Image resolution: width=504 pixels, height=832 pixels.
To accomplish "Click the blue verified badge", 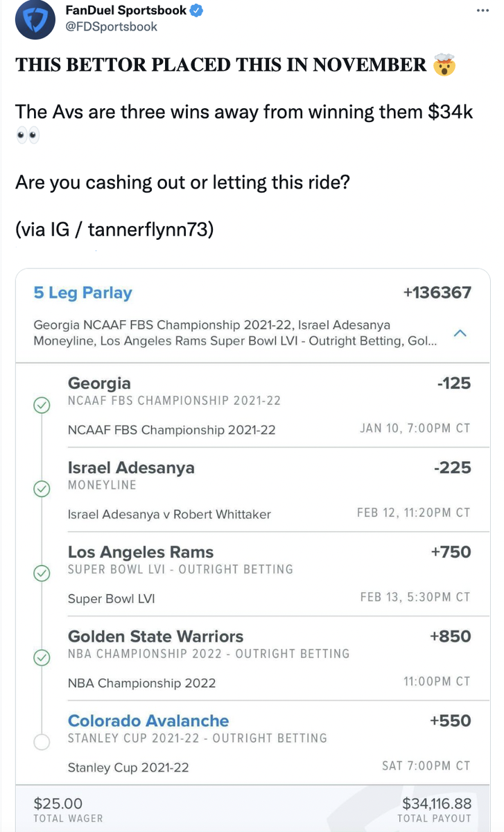I will (x=198, y=10).
